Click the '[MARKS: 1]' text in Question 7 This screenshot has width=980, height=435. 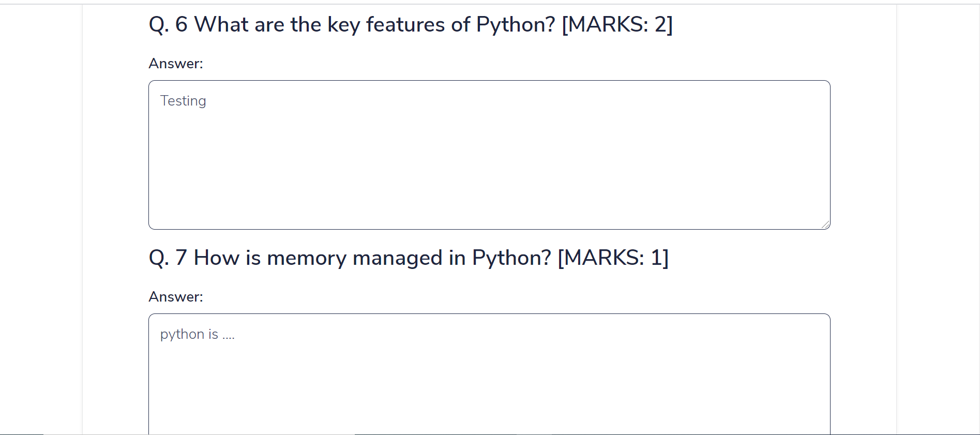click(x=613, y=258)
